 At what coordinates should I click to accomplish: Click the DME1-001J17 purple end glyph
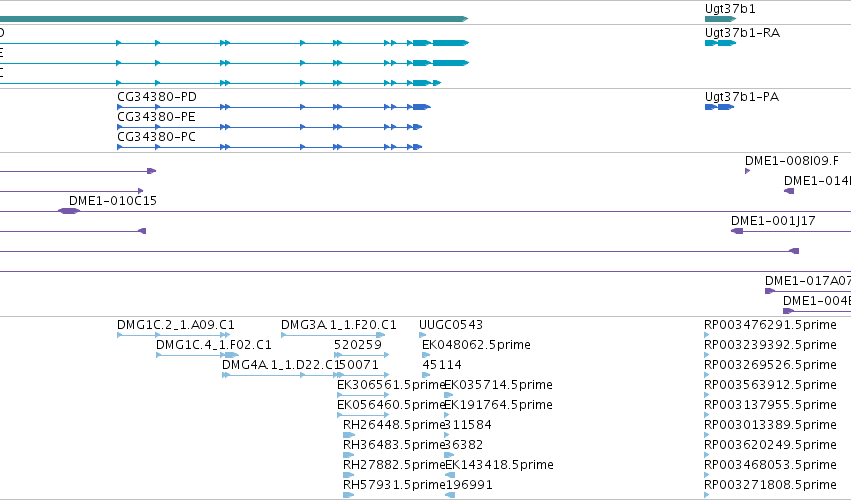tap(737, 231)
